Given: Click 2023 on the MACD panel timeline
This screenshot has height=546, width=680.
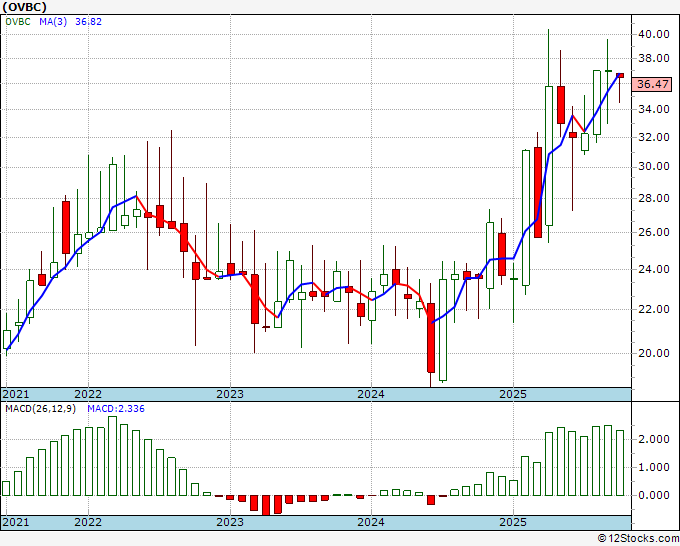Looking at the screenshot, I should point(230,522).
